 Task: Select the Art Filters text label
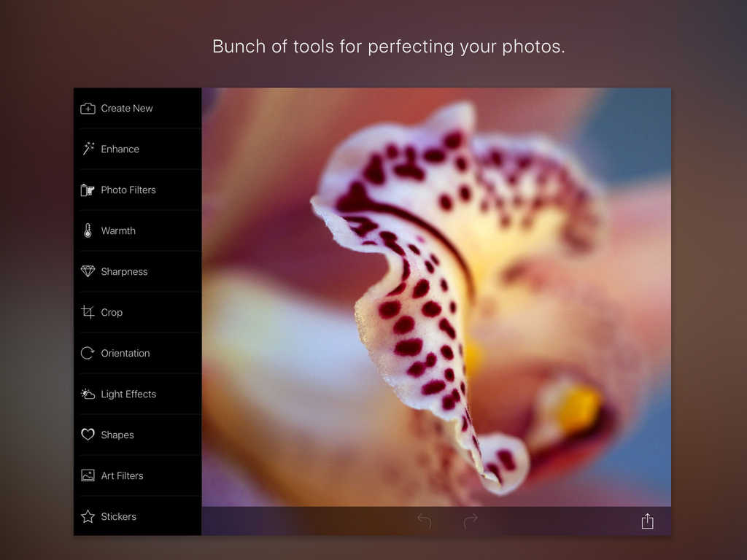(122, 475)
